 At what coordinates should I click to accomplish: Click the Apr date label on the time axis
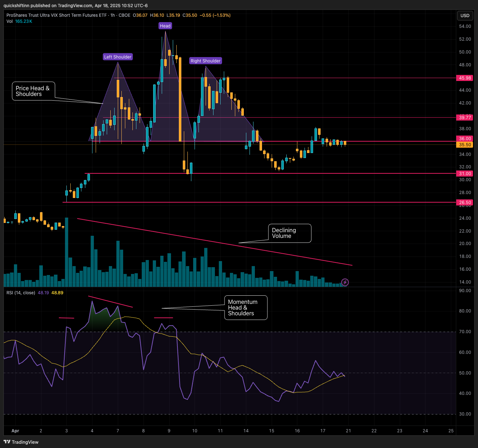pos(15,431)
